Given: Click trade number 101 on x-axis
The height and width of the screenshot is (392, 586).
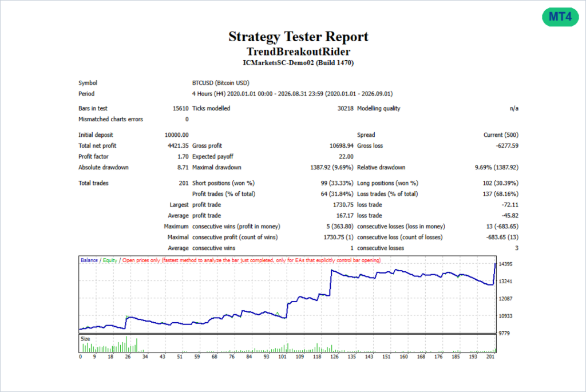Looking at the screenshot, I should 282,357.
